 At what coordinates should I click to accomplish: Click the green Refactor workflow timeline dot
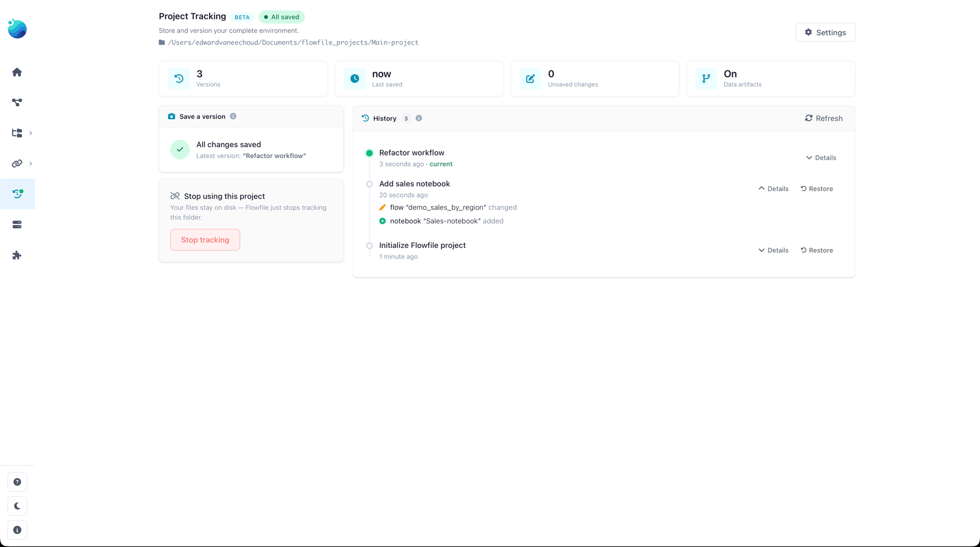369,153
